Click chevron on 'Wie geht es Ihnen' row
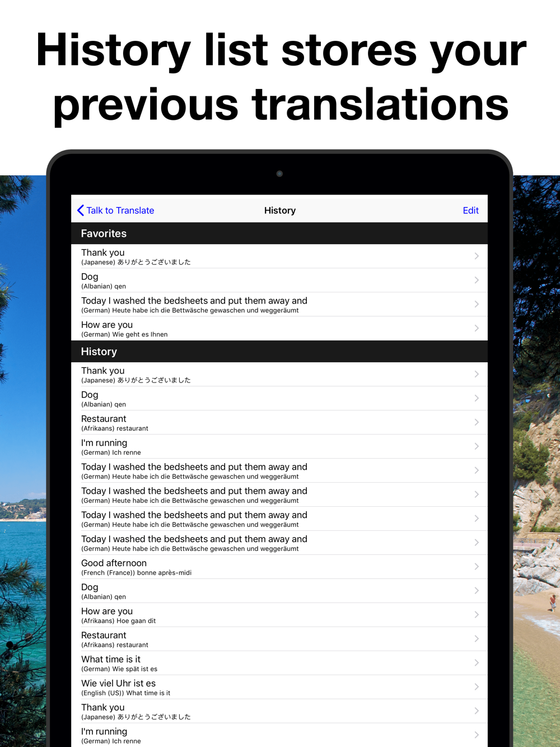 (x=477, y=328)
